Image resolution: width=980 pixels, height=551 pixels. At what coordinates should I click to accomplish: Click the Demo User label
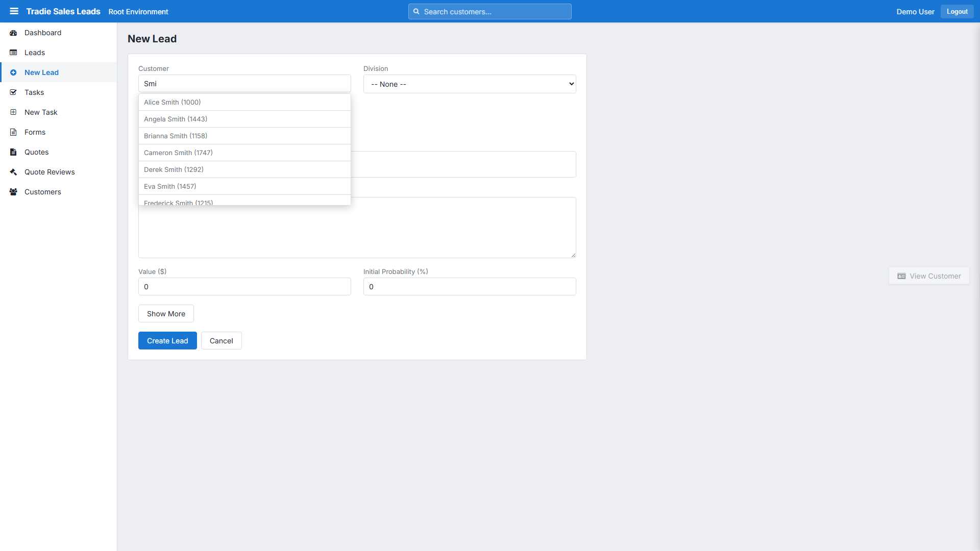[915, 12]
